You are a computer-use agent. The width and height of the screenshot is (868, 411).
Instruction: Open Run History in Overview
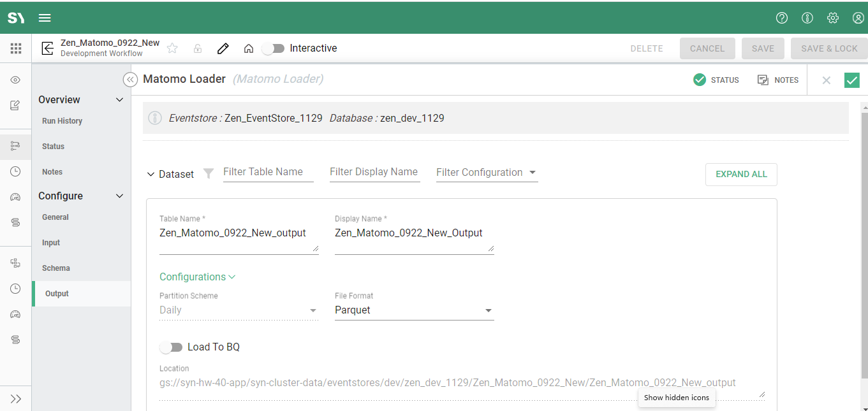(x=62, y=121)
